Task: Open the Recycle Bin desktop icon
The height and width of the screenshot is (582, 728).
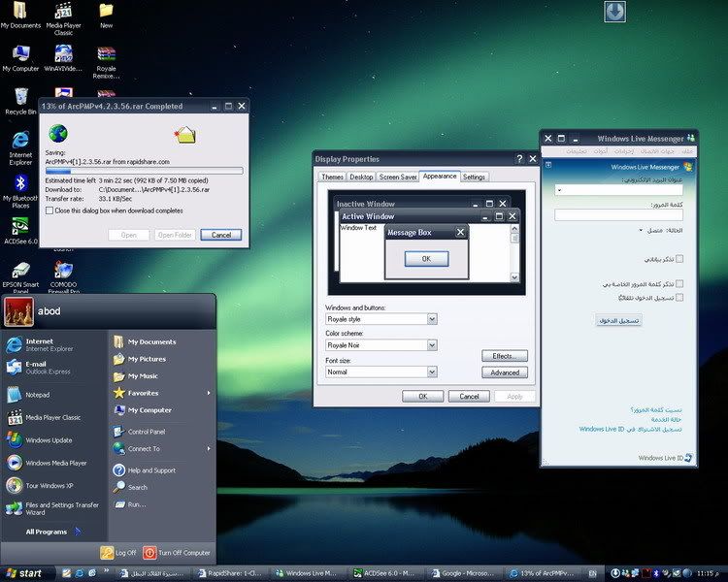Action: coord(20,101)
